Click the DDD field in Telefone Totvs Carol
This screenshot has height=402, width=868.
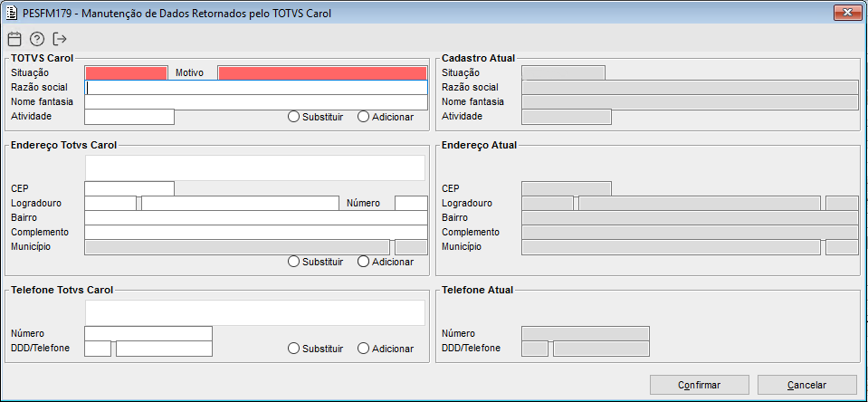98,349
